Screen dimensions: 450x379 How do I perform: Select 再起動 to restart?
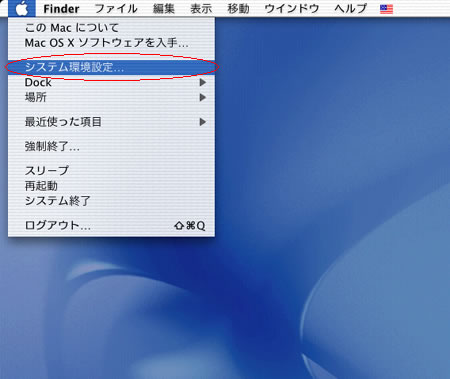(111, 186)
